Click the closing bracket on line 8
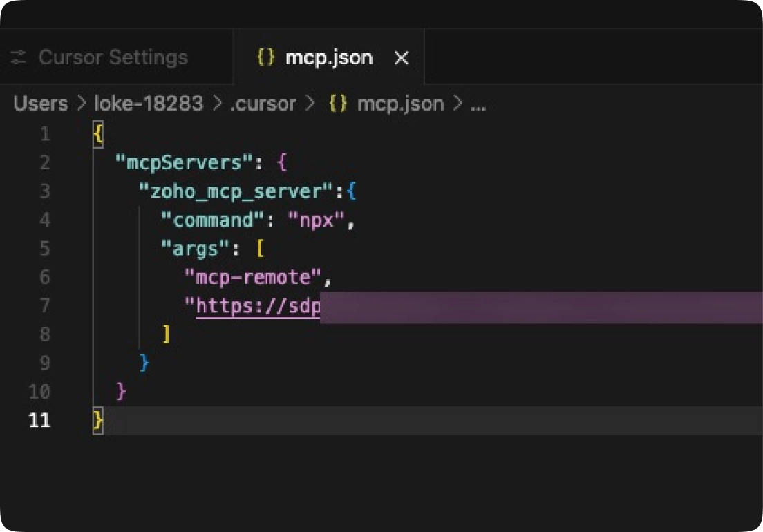 167,334
